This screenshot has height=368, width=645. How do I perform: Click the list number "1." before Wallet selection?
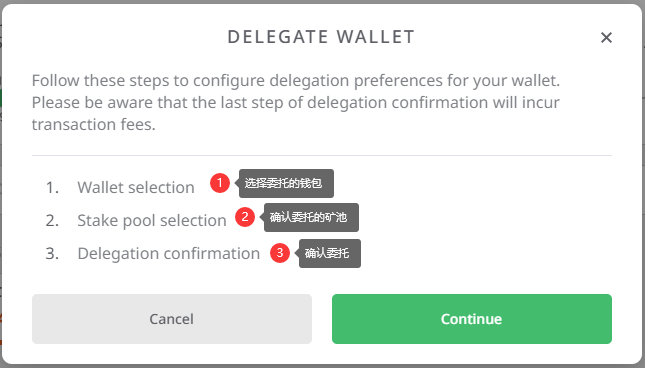(52, 187)
